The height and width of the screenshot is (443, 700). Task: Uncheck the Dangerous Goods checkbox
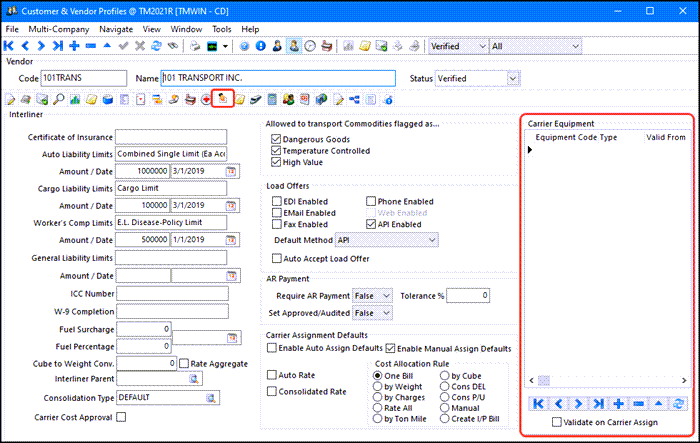pyautogui.click(x=276, y=139)
